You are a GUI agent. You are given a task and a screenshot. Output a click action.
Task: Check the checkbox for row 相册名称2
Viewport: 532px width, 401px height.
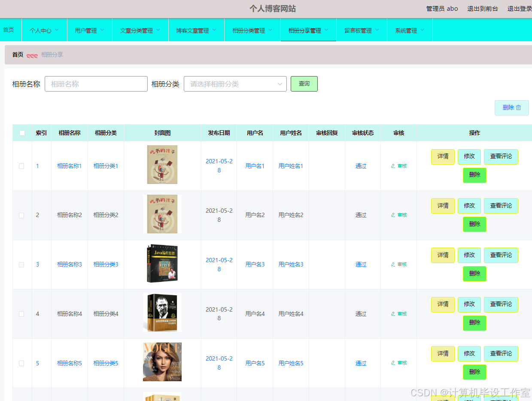pos(21,215)
